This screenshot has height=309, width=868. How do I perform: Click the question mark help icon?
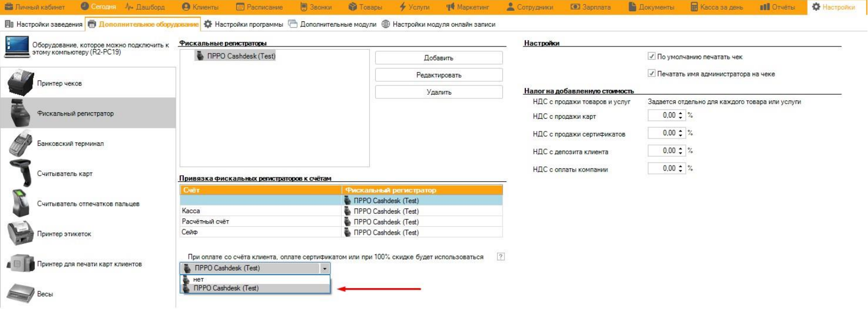click(x=501, y=257)
